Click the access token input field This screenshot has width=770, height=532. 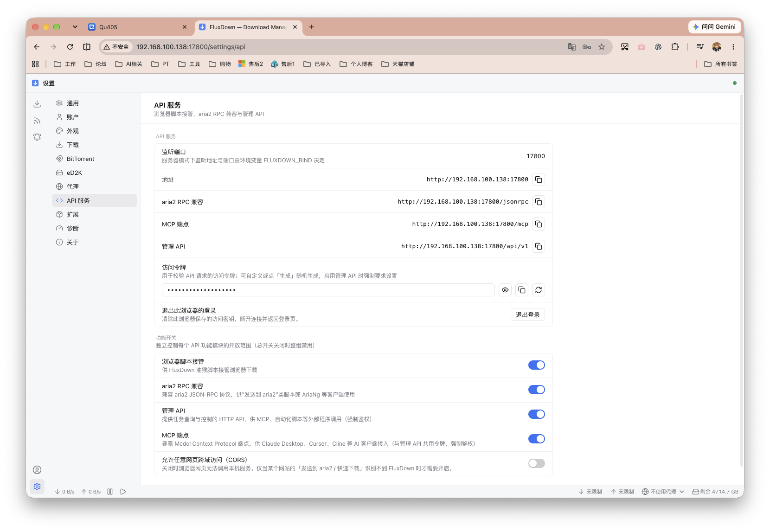coord(328,290)
